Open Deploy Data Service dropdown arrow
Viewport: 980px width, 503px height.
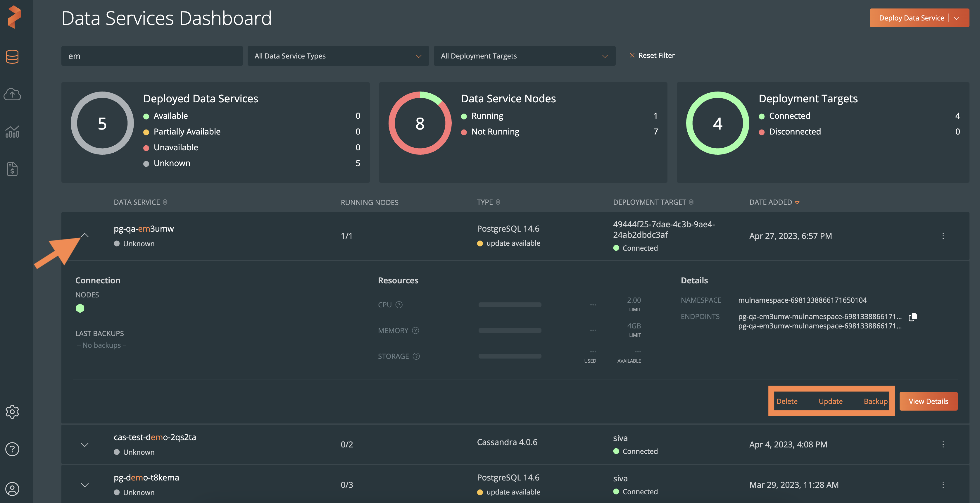(957, 18)
